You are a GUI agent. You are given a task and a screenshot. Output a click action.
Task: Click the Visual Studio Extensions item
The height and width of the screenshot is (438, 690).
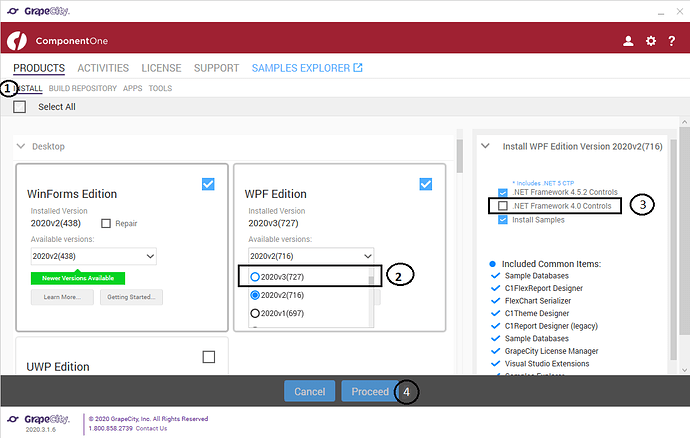coord(547,364)
